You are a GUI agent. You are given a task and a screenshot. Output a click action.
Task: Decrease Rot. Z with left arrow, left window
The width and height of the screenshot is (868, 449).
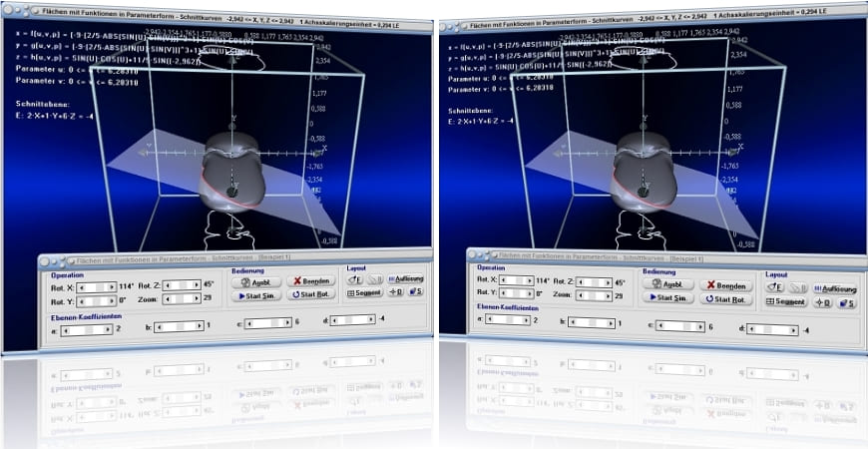click(168, 285)
